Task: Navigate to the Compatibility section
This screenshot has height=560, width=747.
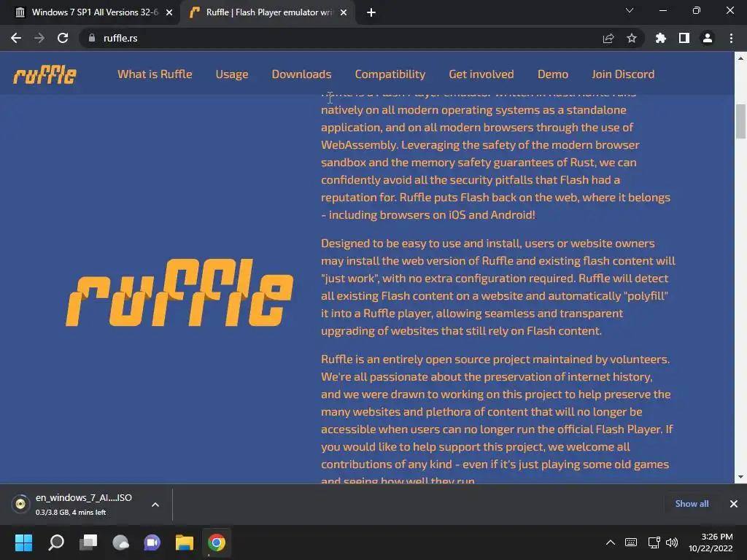Action: tap(390, 74)
